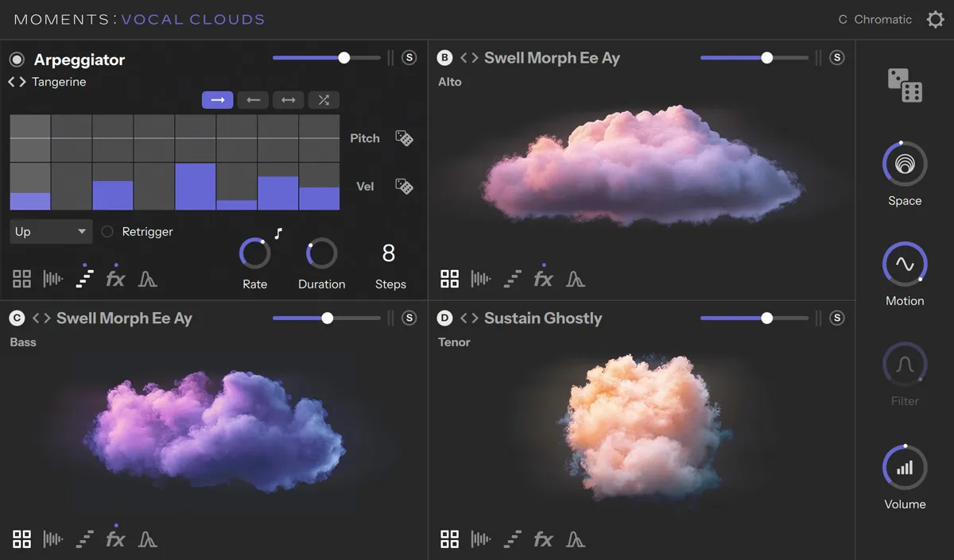The image size is (954, 560).
Task: Randomize the Vel sequence with the dice icon
Action: 404,187
